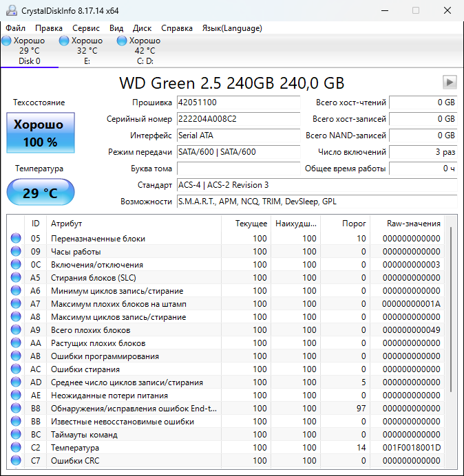
Task: Click status icon for attribute A8
Action: click(16, 316)
